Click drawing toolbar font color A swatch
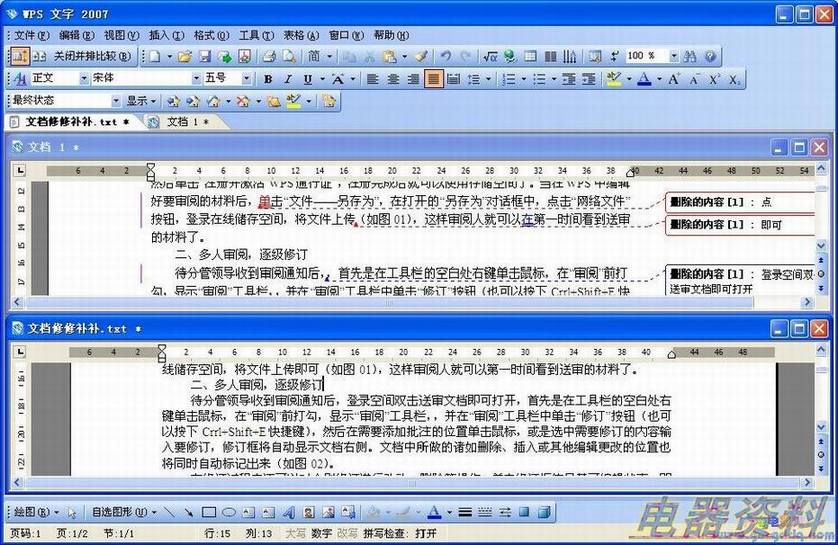 (434, 512)
